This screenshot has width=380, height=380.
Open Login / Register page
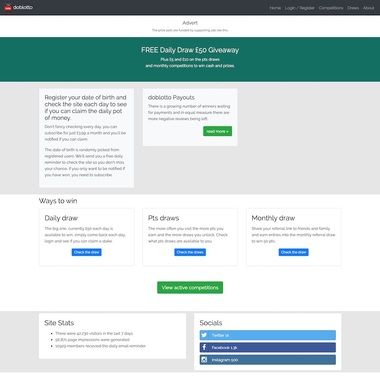300,8
